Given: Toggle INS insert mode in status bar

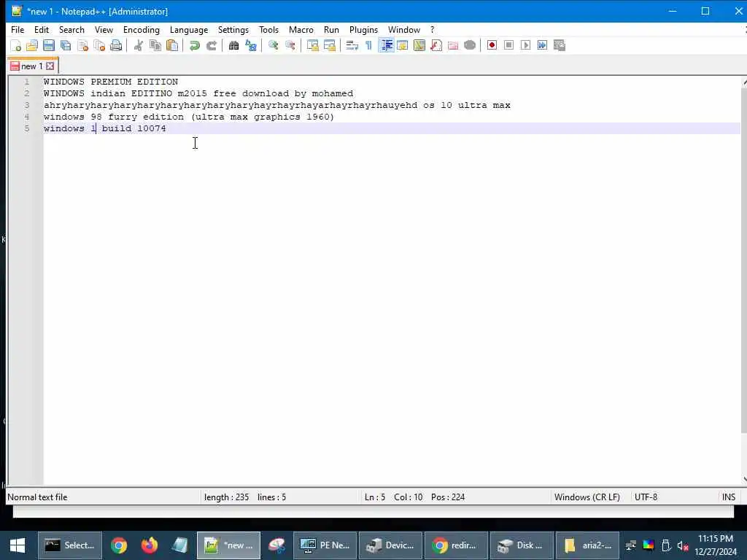Looking at the screenshot, I should pyautogui.click(x=729, y=497).
